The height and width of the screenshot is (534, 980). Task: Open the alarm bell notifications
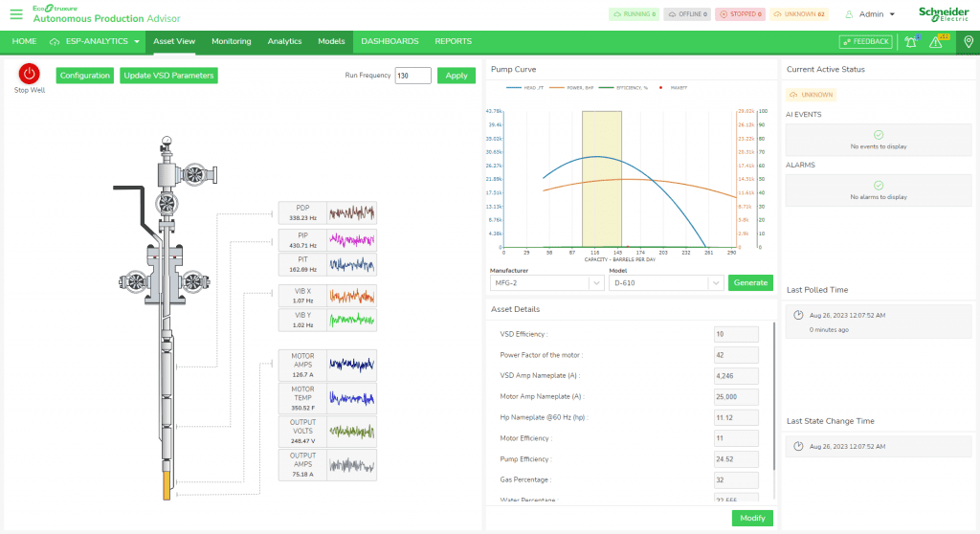(x=910, y=42)
